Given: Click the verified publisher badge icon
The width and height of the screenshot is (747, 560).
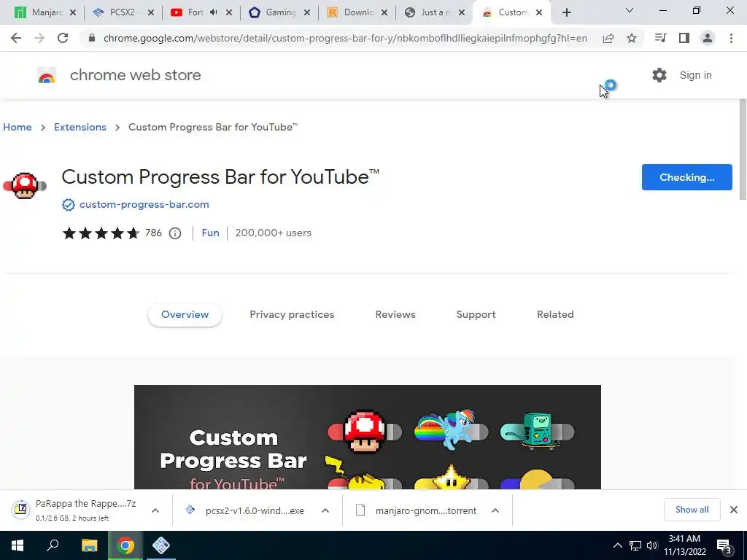Looking at the screenshot, I should pos(69,205).
